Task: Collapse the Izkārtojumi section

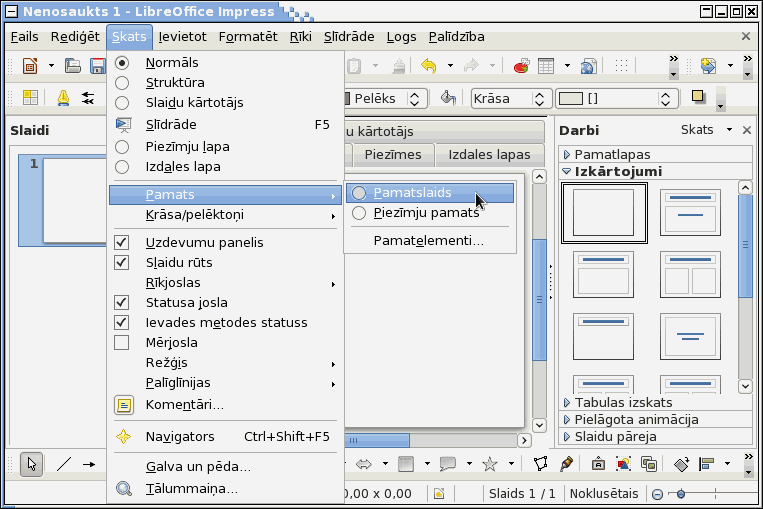Action: [x=655, y=171]
